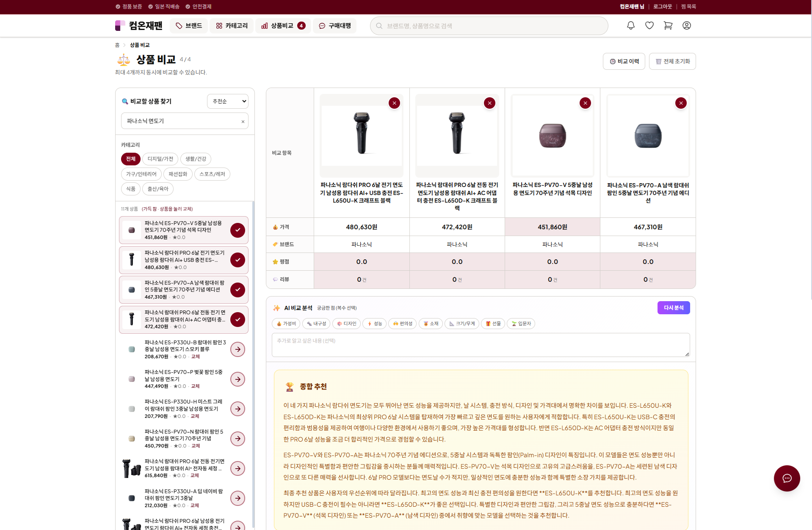The width and height of the screenshot is (812, 530).
Task: Select the 생활/건강 category filter
Action: (196, 159)
